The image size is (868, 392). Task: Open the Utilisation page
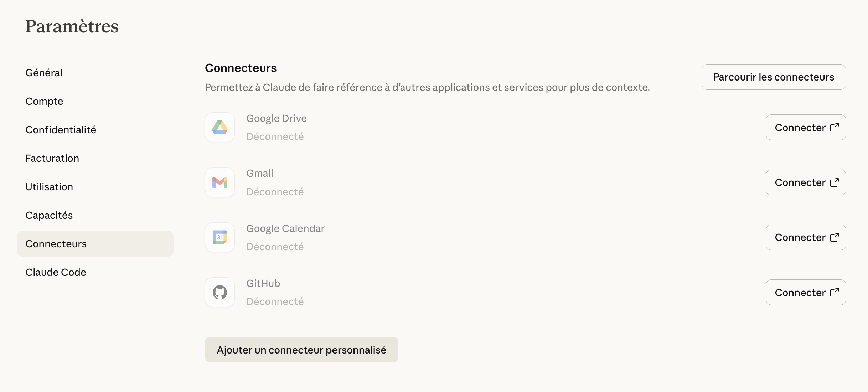tap(49, 186)
